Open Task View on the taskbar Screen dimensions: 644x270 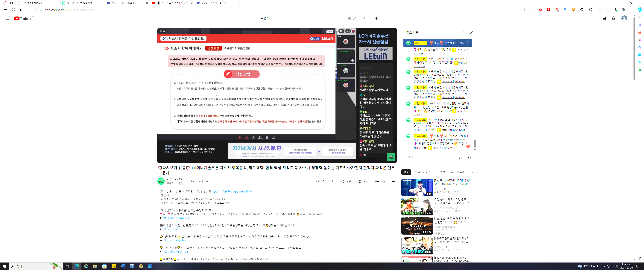coord(67,266)
